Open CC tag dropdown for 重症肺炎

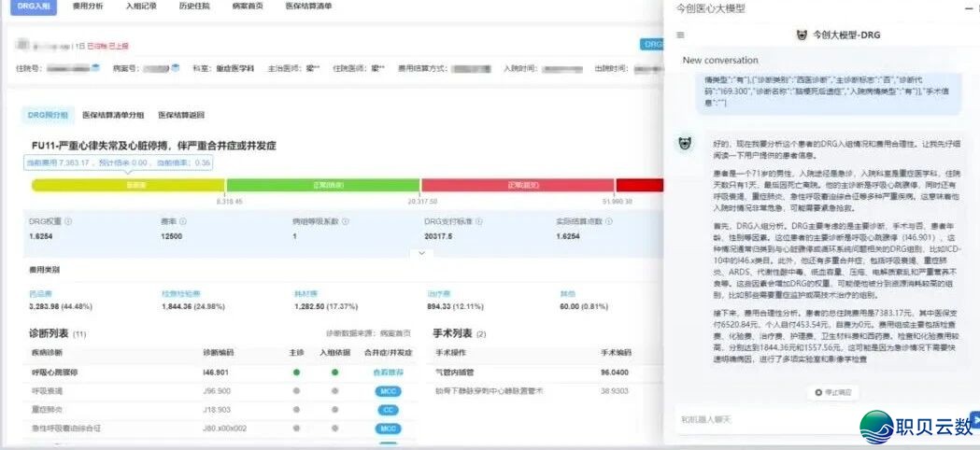[387, 409]
